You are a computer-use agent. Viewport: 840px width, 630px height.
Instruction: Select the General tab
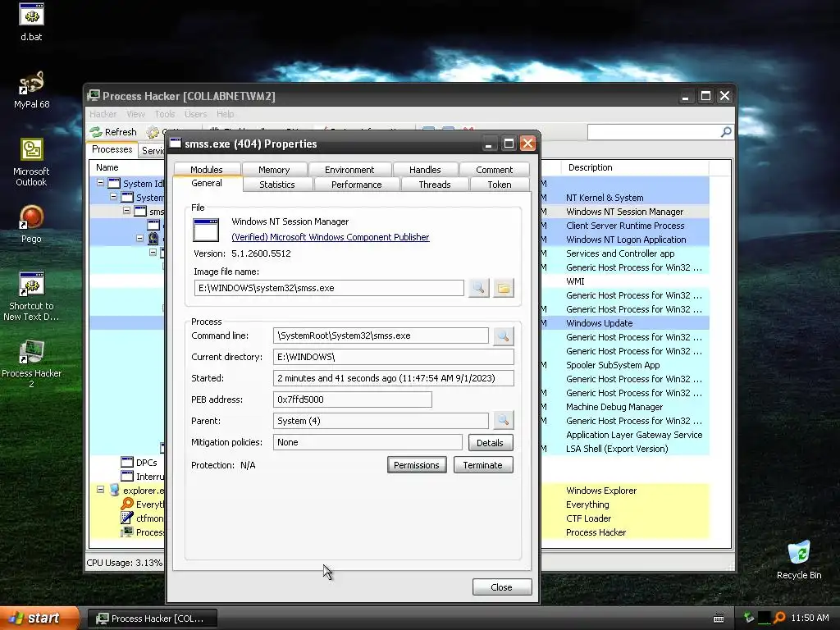point(207,183)
